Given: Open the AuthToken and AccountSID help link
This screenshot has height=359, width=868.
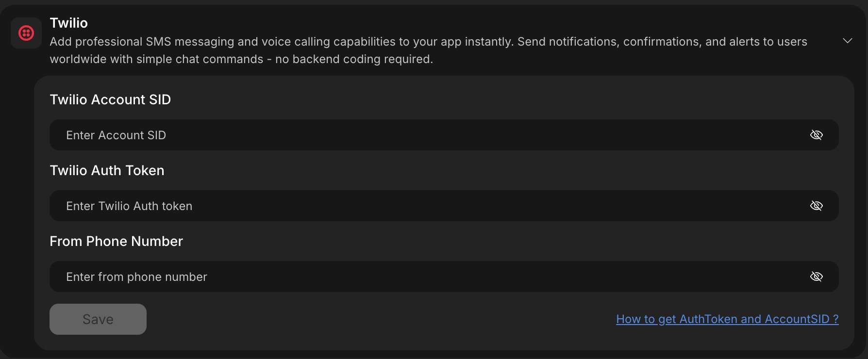Looking at the screenshot, I should pos(727,319).
